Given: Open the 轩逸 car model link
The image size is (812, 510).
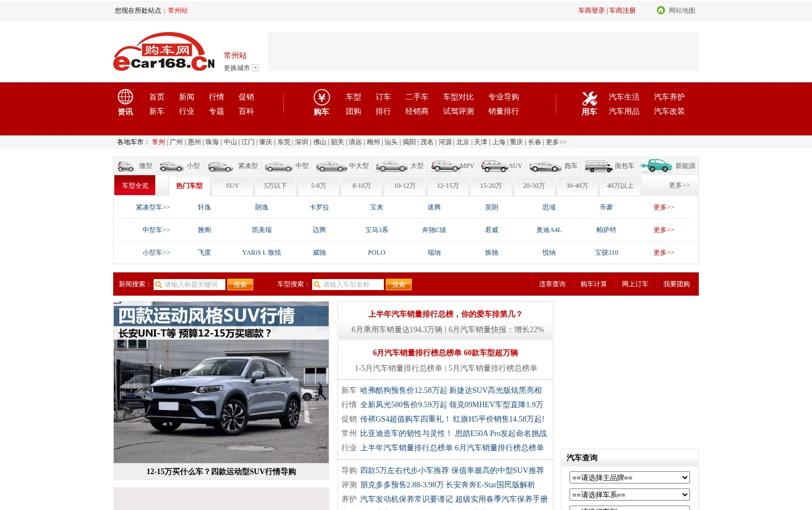Looking at the screenshot, I should (204, 207).
